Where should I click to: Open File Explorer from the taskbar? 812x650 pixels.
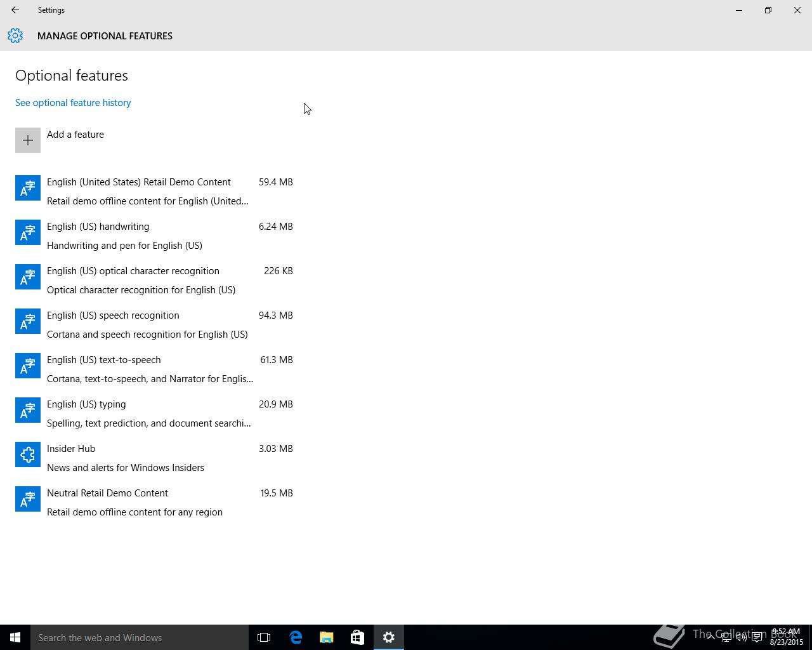327,637
